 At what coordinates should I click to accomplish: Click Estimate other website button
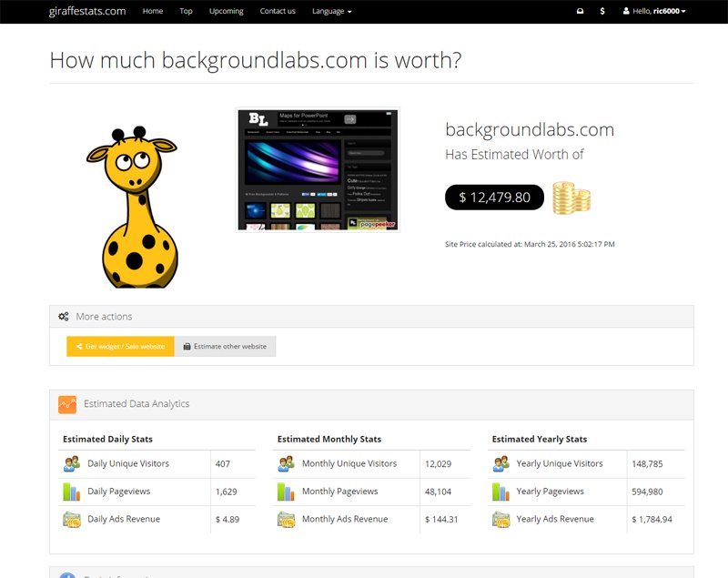click(x=225, y=346)
